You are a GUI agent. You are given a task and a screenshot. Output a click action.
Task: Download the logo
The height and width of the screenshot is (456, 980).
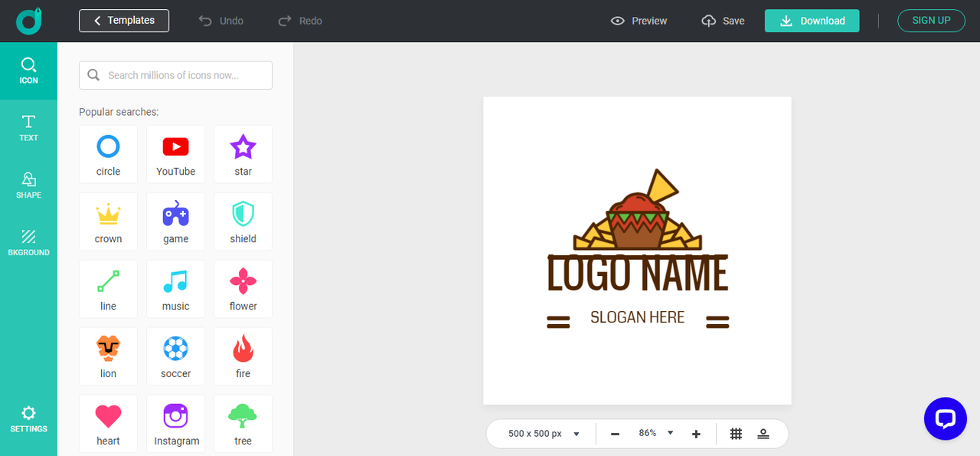click(x=812, y=21)
